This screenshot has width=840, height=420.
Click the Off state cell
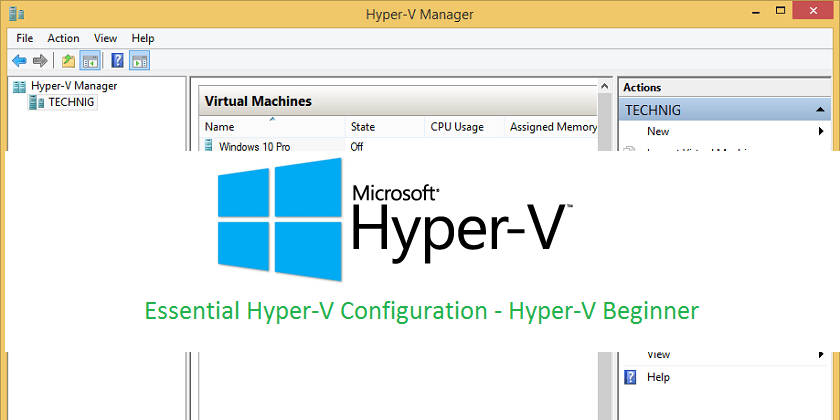pos(357,146)
